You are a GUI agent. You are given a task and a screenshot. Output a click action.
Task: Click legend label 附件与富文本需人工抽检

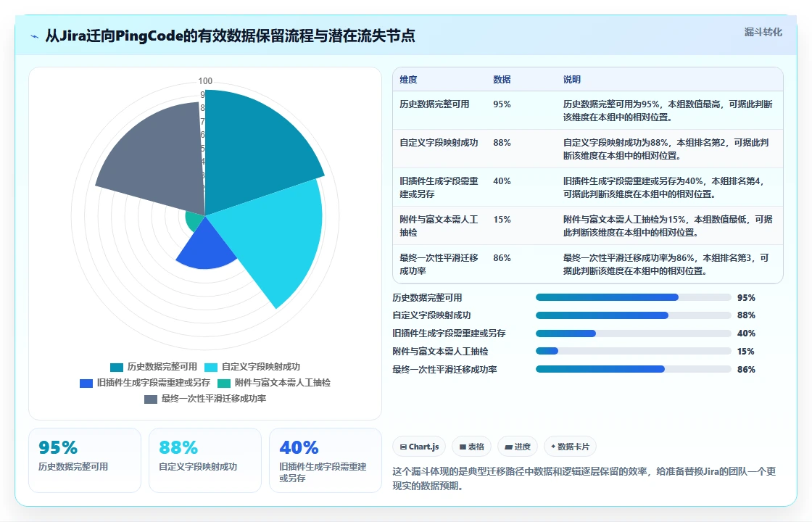pos(282,383)
